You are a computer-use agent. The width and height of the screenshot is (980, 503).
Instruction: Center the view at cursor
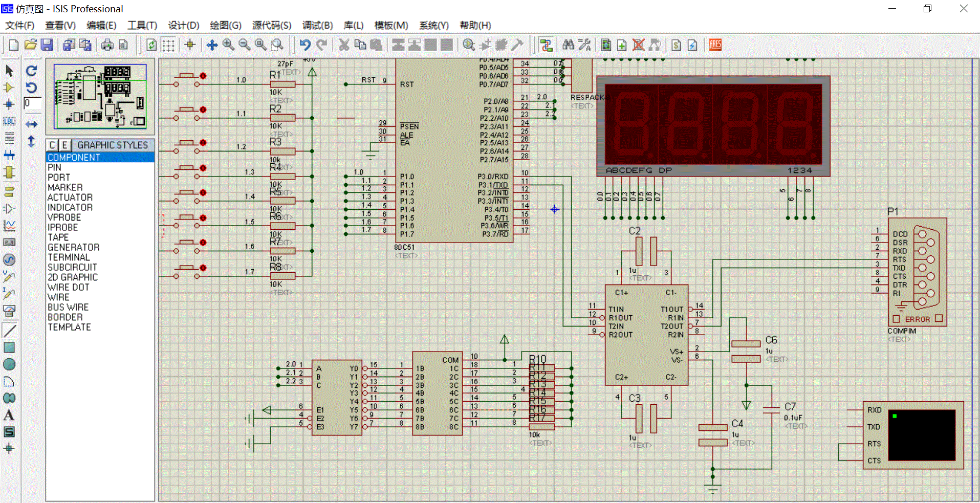pyautogui.click(x=212, y=45)
